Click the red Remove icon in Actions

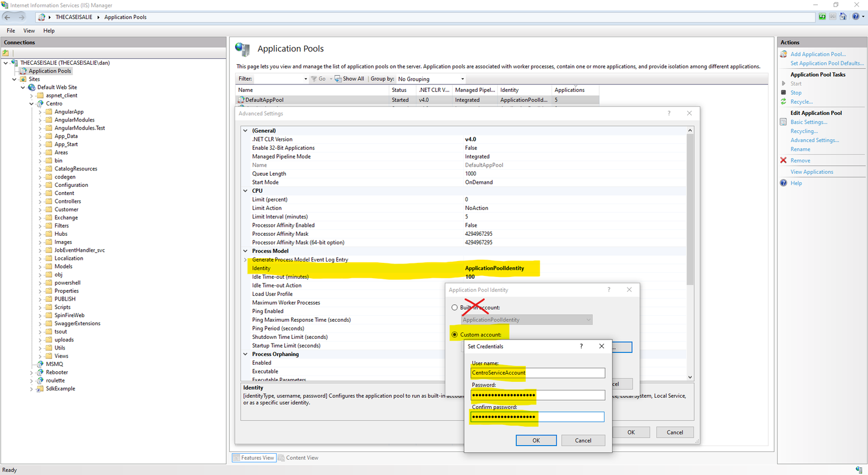point(783,160)
